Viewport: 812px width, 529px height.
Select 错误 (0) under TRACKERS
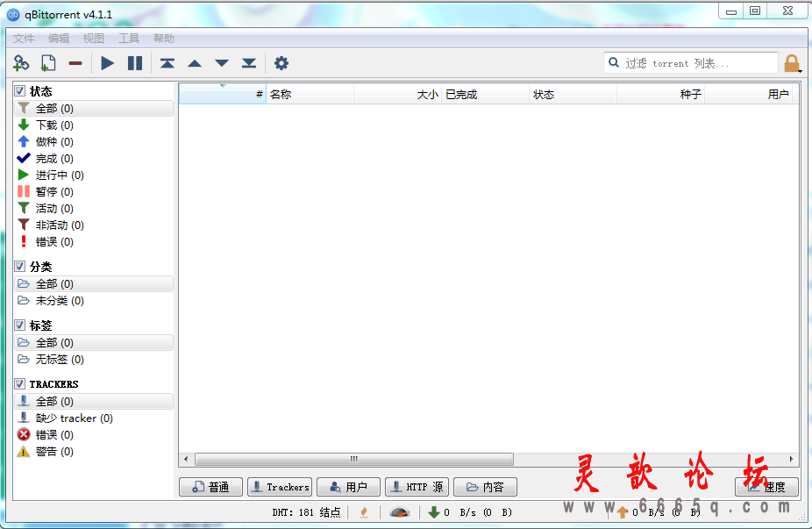click(94, 435)
